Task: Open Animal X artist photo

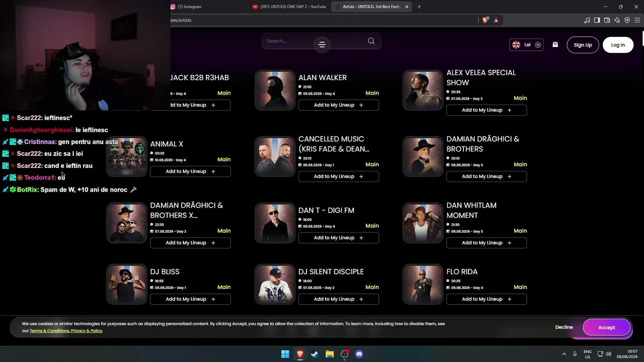Action: click(127, 156)
